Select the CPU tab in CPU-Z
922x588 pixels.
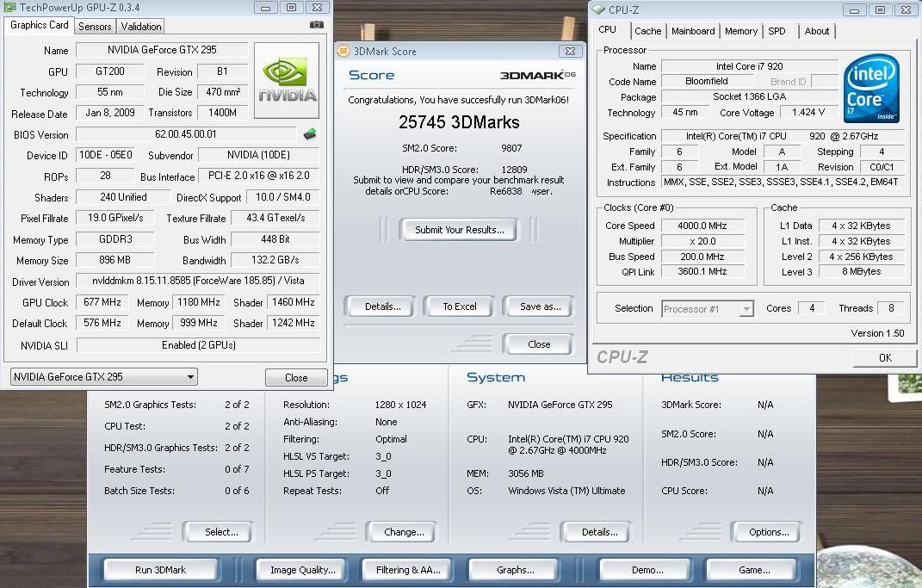(608, 29)
